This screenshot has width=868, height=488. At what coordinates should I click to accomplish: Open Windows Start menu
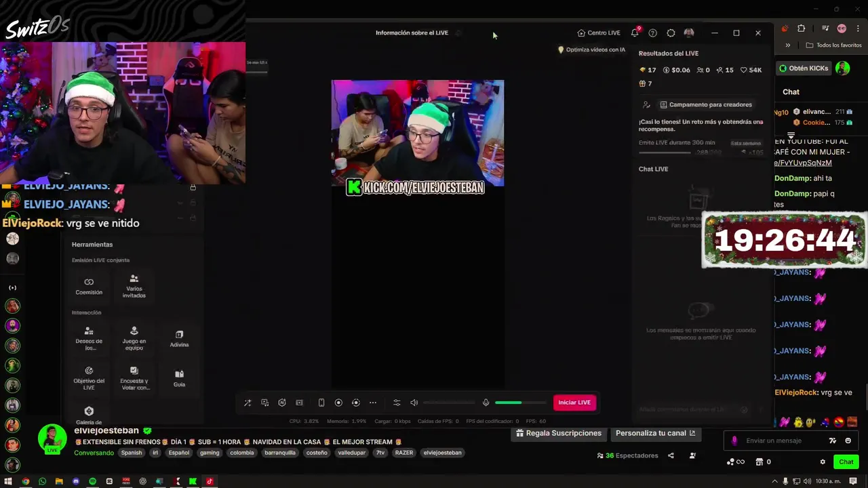click(9, 481)
